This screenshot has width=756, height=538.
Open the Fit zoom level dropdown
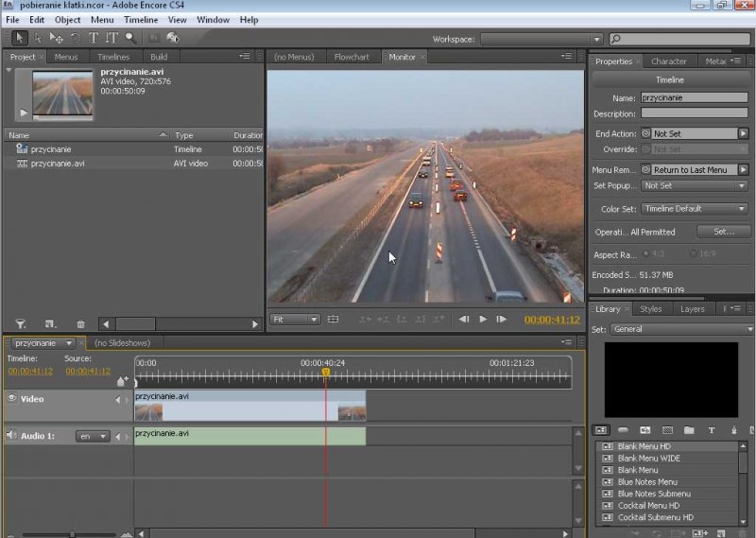pyautogui.click(x=295, y=320)
